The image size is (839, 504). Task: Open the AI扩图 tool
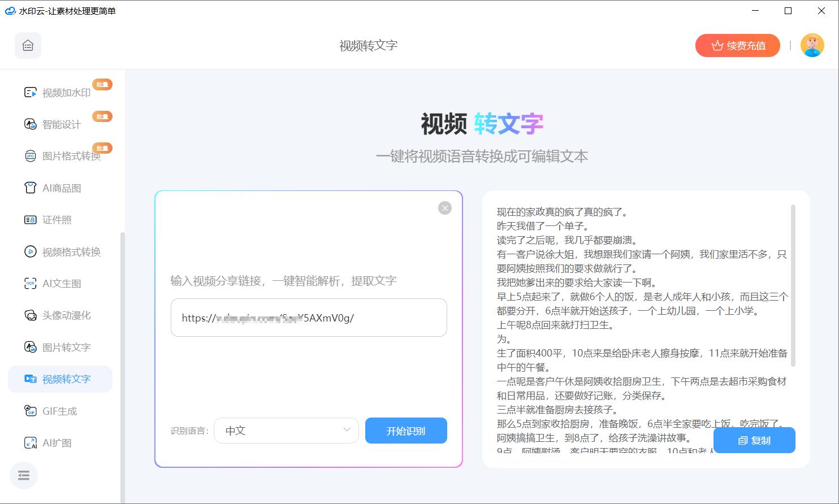point(30,442)
